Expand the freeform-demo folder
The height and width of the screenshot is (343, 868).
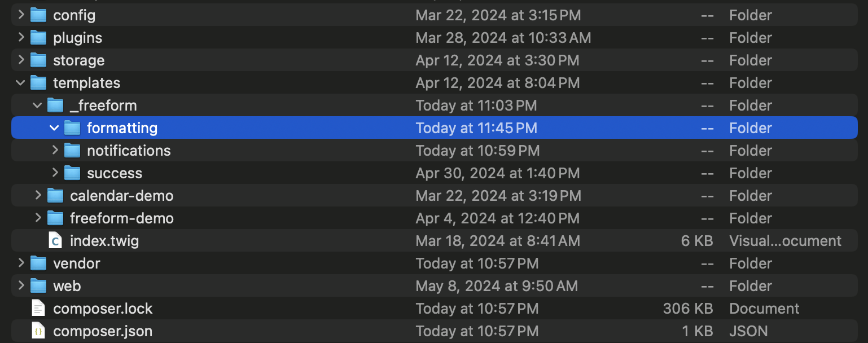pos(38,218)
